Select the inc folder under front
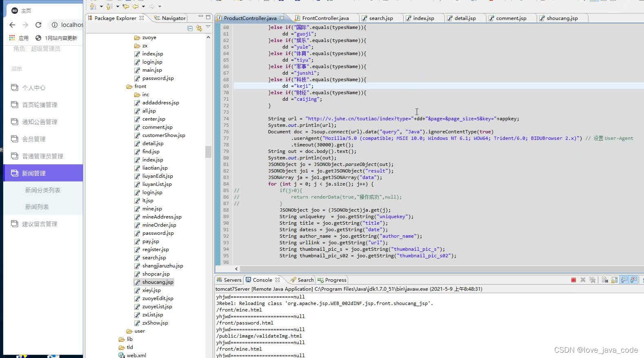The height and width of the screenshot is (358, 644). 145,94
